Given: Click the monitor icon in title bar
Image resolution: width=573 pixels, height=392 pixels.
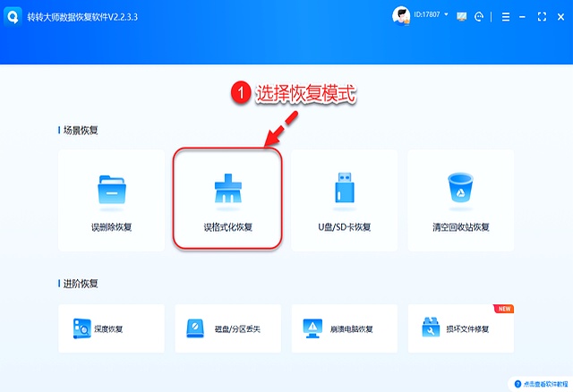Looking at the screenshot, I should click(462, 16).
